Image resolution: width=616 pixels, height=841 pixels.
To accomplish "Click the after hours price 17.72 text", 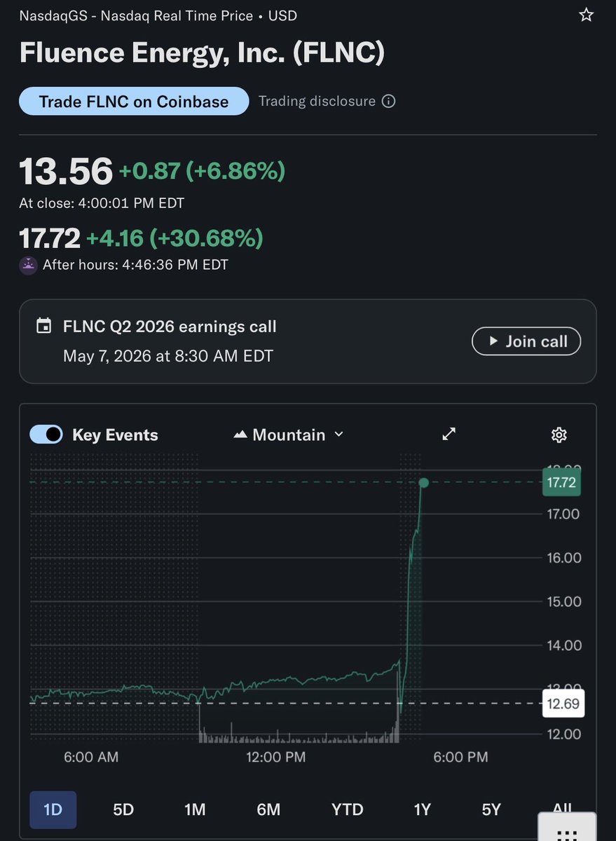I will [x=50, y=238].
